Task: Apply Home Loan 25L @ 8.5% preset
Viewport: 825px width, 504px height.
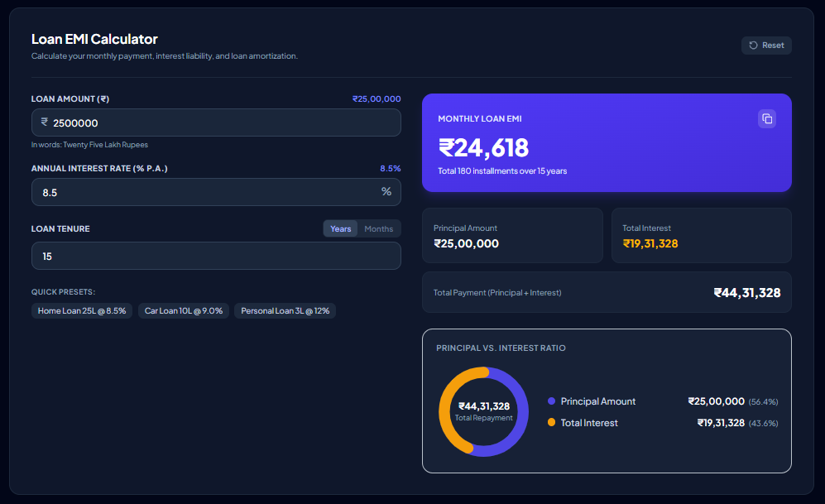Action: [82, 311]
